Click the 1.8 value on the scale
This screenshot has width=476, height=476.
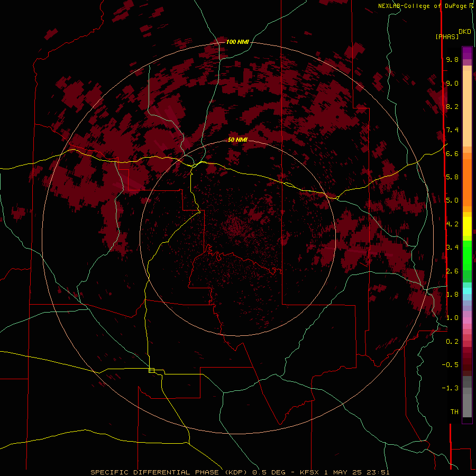[452, 294]
